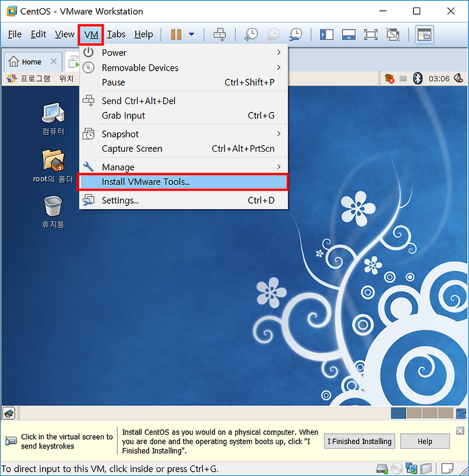Expand the Manage submenu
This screenshot has width=469, height=476.
click(184, 167)
